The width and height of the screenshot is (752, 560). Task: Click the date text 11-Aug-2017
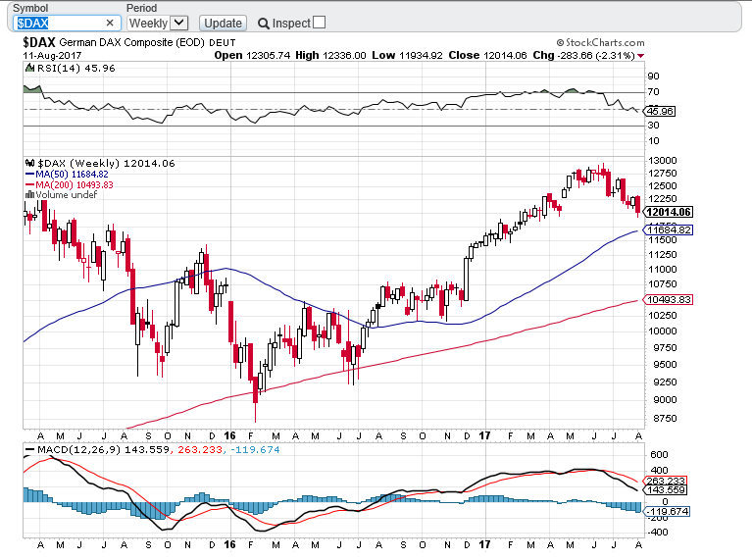click(52, 56)
